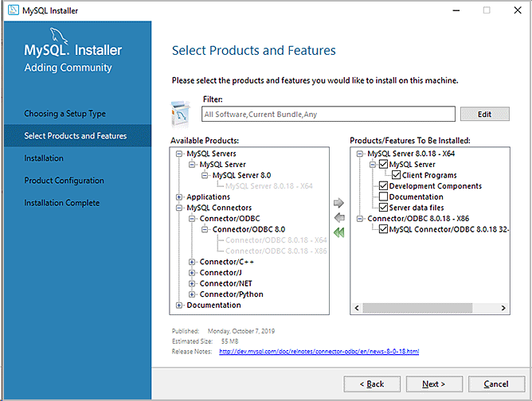
Task: Click the Estimated Size value 55 MB
Action: [229, 341]
